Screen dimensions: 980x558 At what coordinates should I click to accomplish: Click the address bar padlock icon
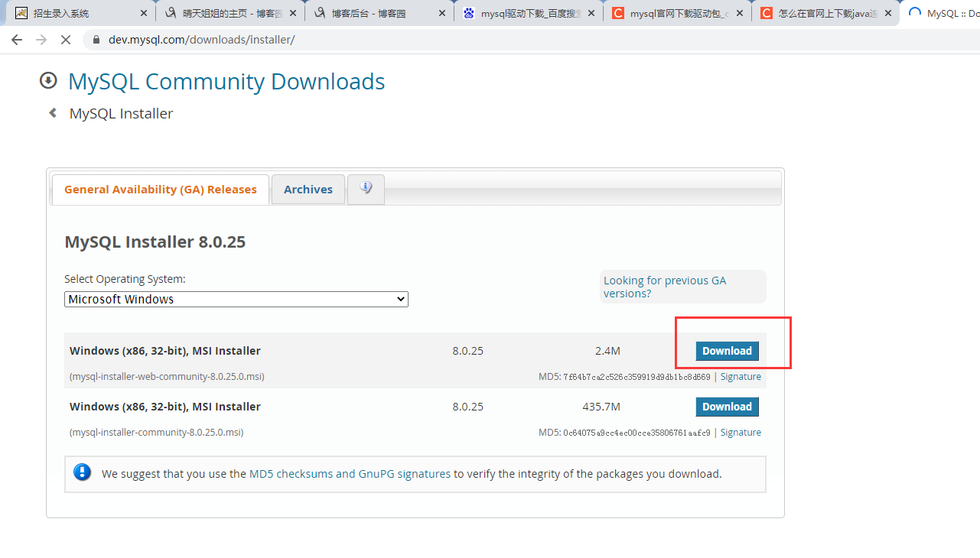coord(96,40)
